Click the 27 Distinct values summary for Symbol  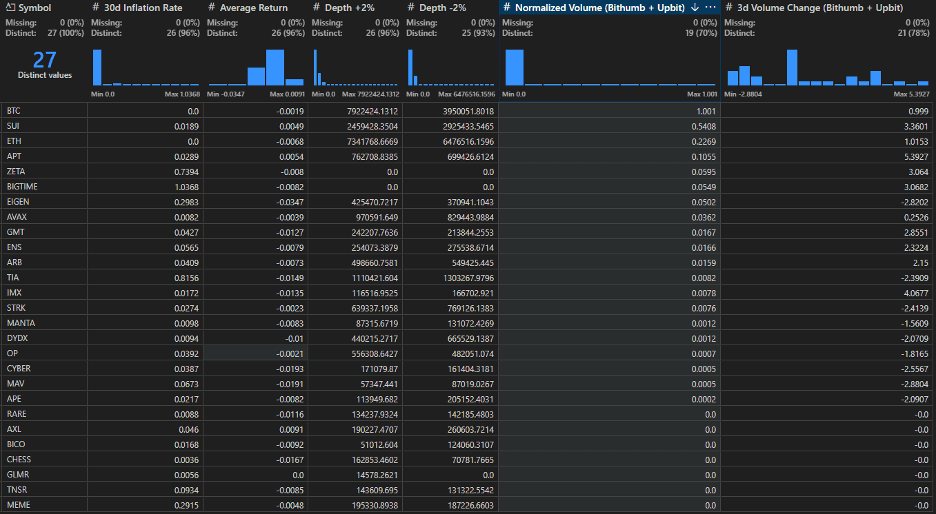44,64
